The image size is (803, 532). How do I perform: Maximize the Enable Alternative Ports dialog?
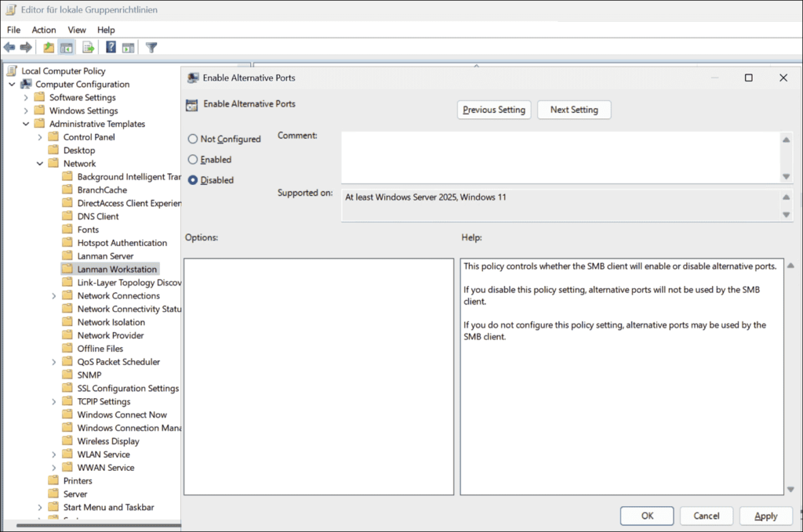pos(748,78)
